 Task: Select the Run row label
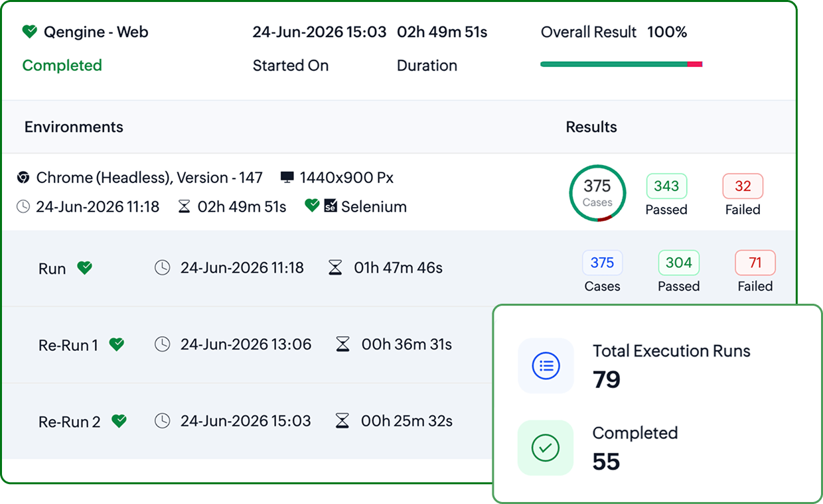tap(52, 269)
